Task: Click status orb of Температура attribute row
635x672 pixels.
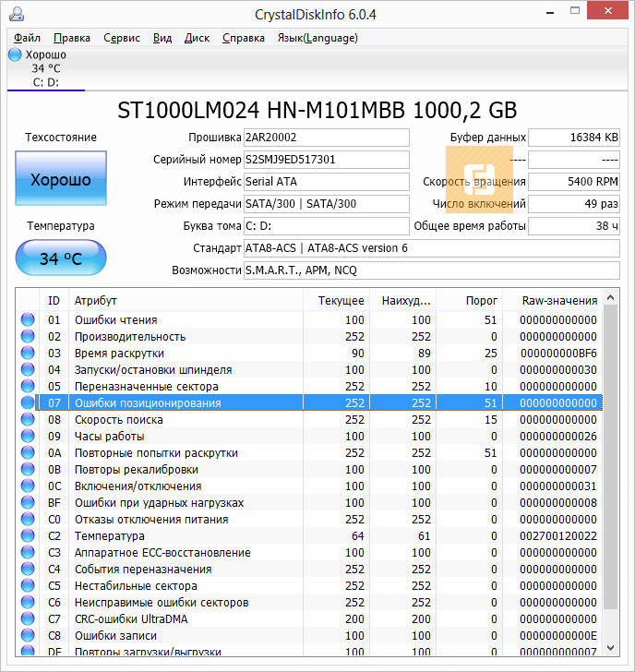Action: [28, 535]
